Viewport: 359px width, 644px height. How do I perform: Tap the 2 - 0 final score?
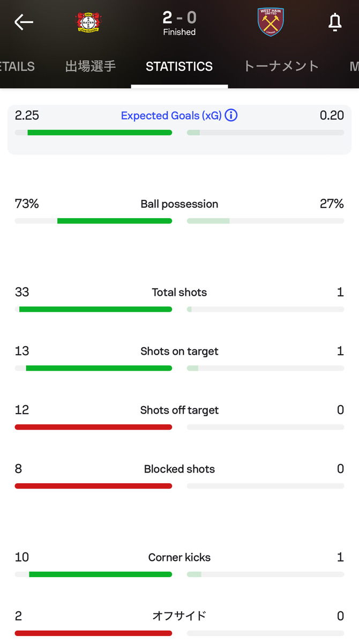(179, 18)
